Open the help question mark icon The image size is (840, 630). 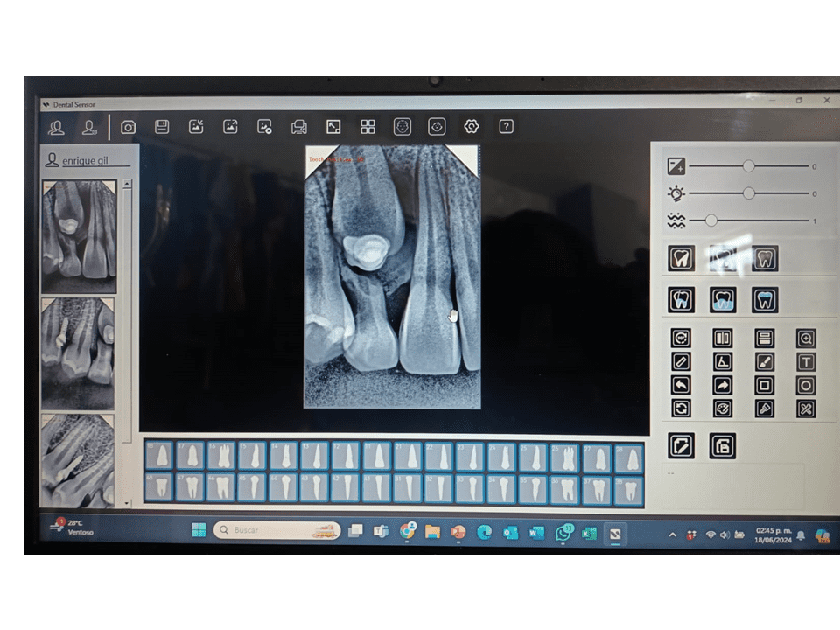(506, 127)
